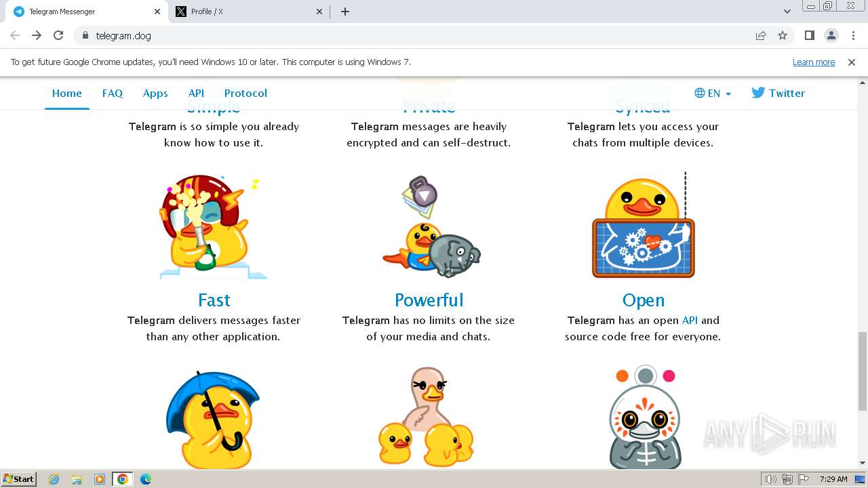Click the blueprint duck Open image
The height and width of the screenshot is (488, 868).
click(x=644, y=225)
